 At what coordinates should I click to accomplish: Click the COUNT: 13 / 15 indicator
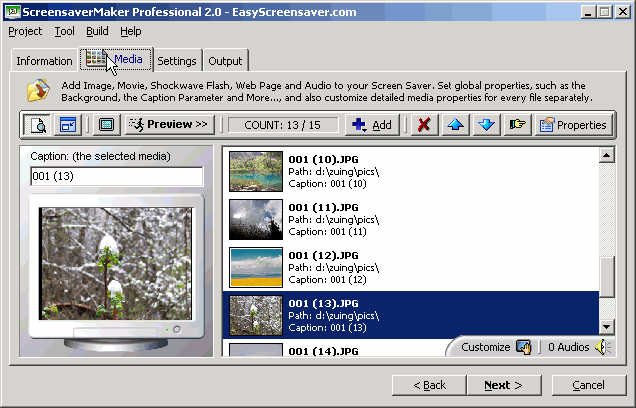click(x=283, y=125)
